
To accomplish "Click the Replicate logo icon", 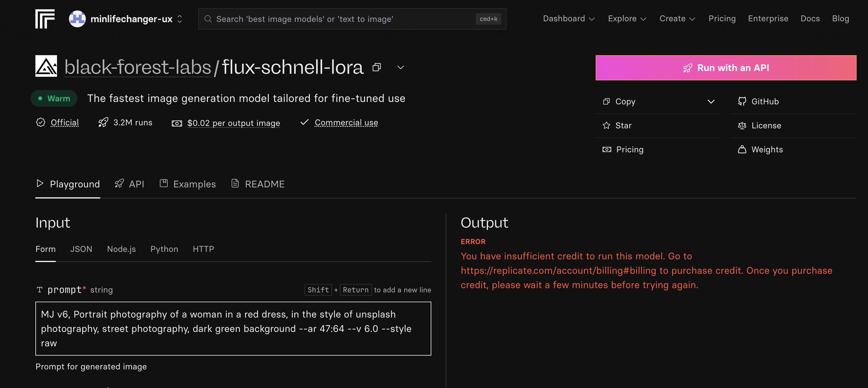I will point(45,19).
